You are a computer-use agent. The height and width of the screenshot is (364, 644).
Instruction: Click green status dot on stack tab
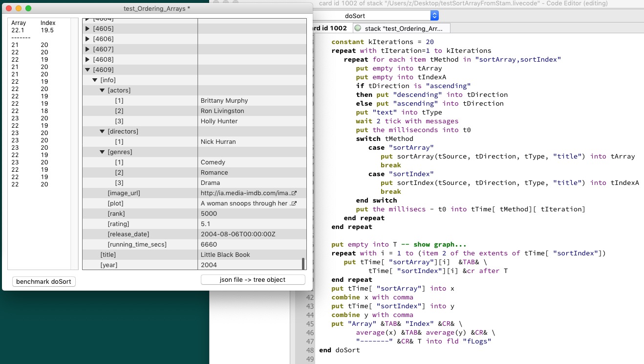358,28
